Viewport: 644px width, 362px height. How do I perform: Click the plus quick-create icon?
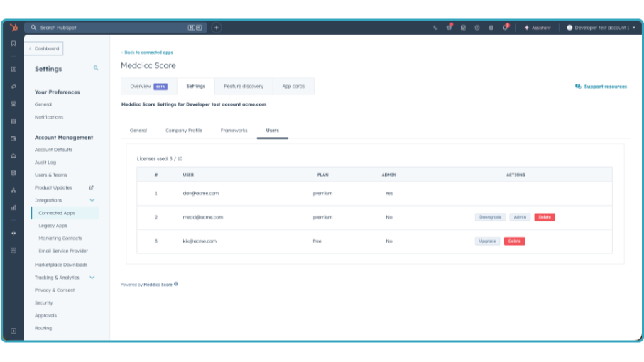coord(217,28)
